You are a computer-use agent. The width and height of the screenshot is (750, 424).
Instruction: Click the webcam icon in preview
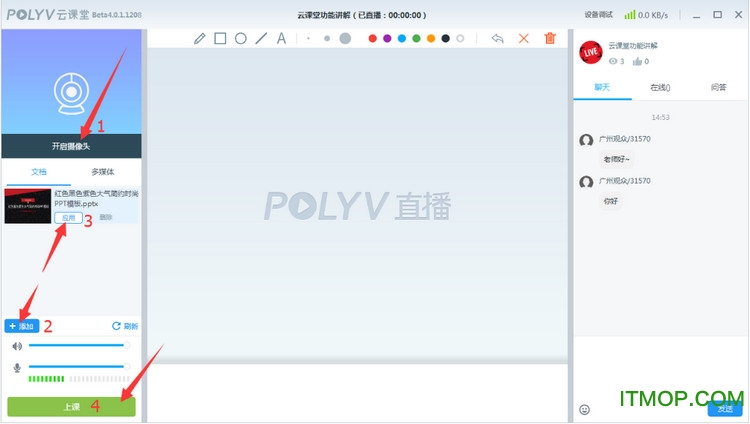71,93
